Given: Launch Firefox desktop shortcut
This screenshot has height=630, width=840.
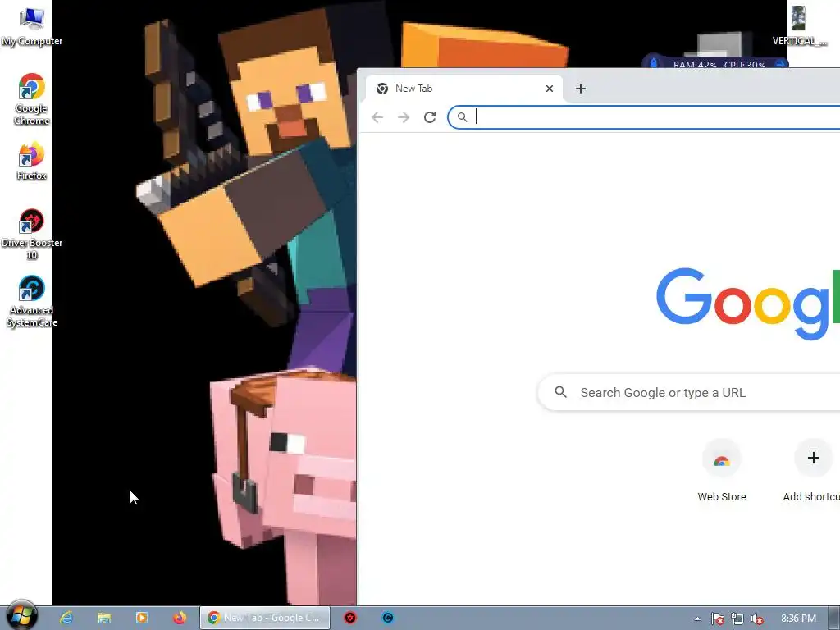Looking at the screenshot, I should coord(32,161).
